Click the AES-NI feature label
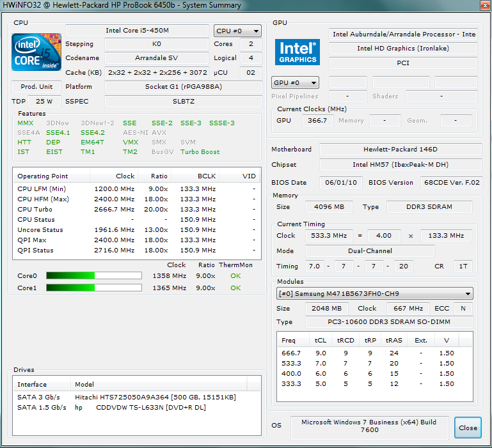Screen dimensions: 492x448 point(135,133)
